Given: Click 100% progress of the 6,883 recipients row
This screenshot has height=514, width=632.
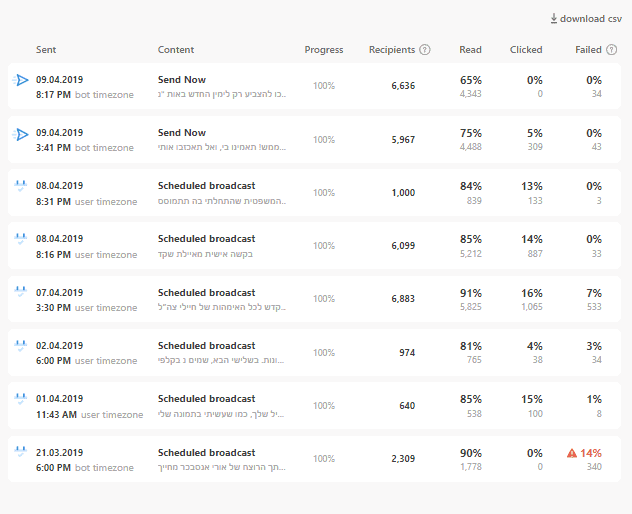Looking at the screenshot, I should pyautogui.click(x=324, y=299).
